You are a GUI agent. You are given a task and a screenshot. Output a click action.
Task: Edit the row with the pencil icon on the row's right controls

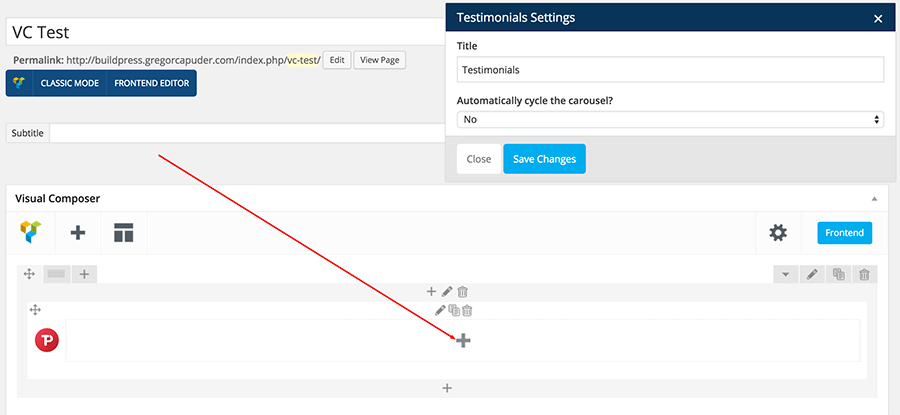point(812,275)
